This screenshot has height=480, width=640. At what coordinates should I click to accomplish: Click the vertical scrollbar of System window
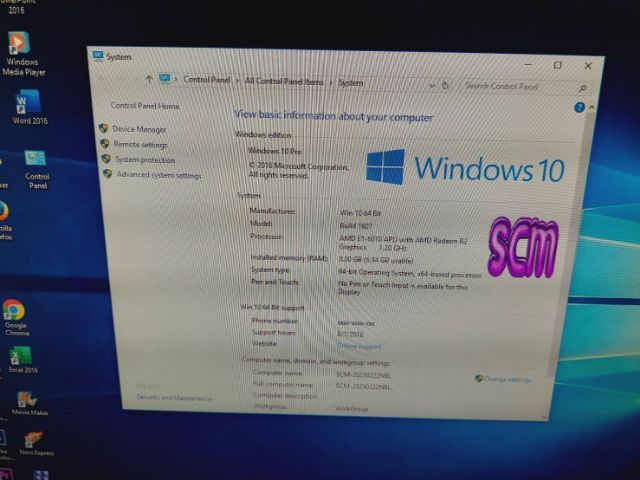pyautogui.click(x=571, y=245)
